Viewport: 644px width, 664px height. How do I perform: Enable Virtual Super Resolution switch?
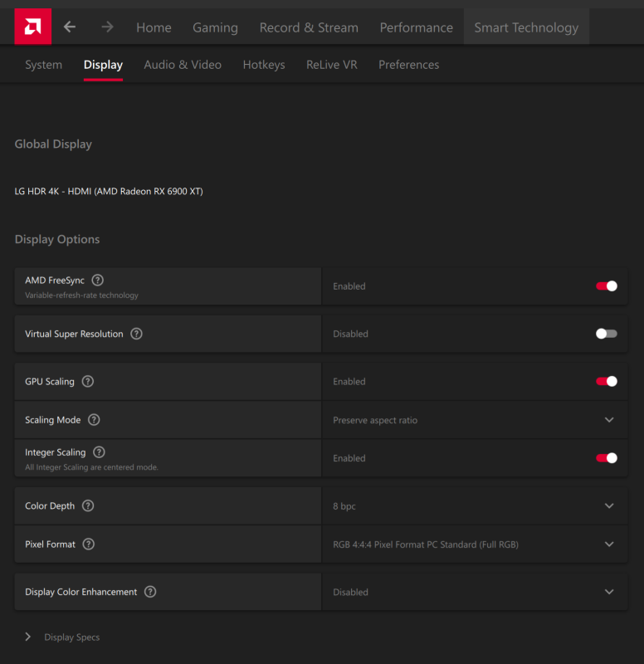[x=607, y=334]
